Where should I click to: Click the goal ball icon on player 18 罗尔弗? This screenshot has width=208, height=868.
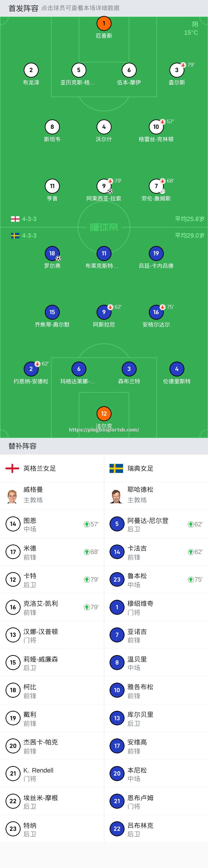pos(58,259)
